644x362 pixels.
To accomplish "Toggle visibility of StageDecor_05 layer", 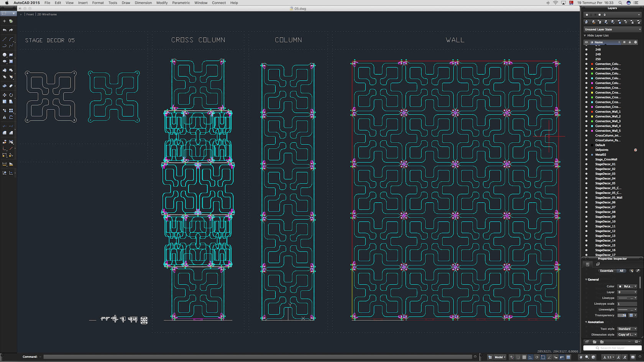I will [x=586, y=183].
